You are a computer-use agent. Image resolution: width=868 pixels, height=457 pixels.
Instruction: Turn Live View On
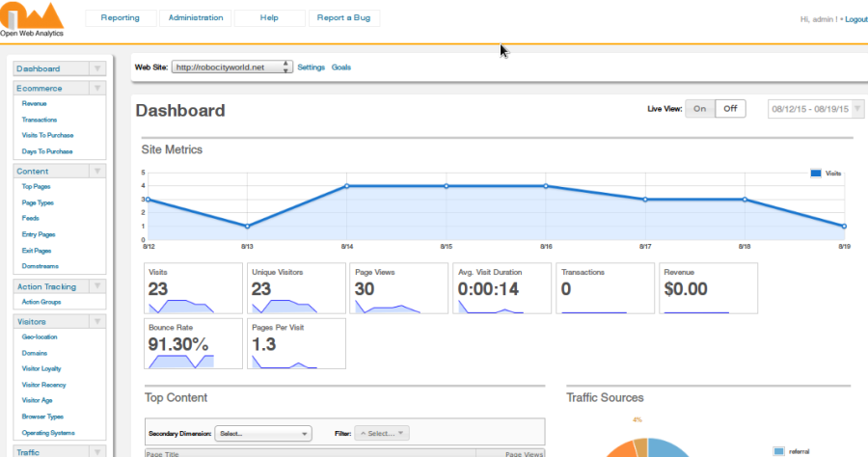click(700, 109)
